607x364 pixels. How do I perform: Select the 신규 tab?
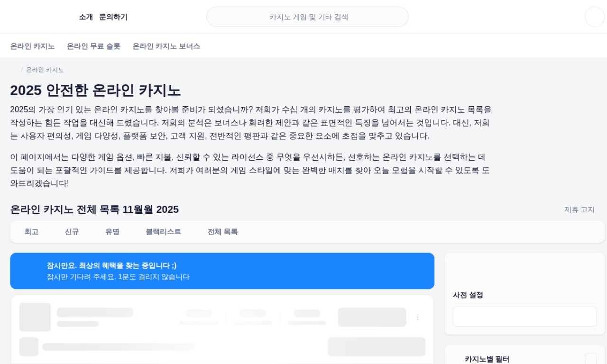pyautogui.click(x=72, y=232)
